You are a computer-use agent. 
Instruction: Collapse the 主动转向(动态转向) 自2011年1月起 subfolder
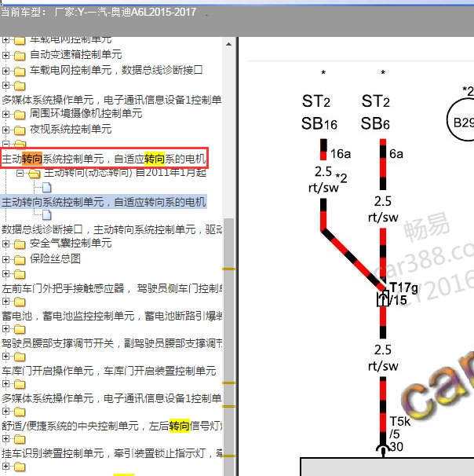(20, 174)
